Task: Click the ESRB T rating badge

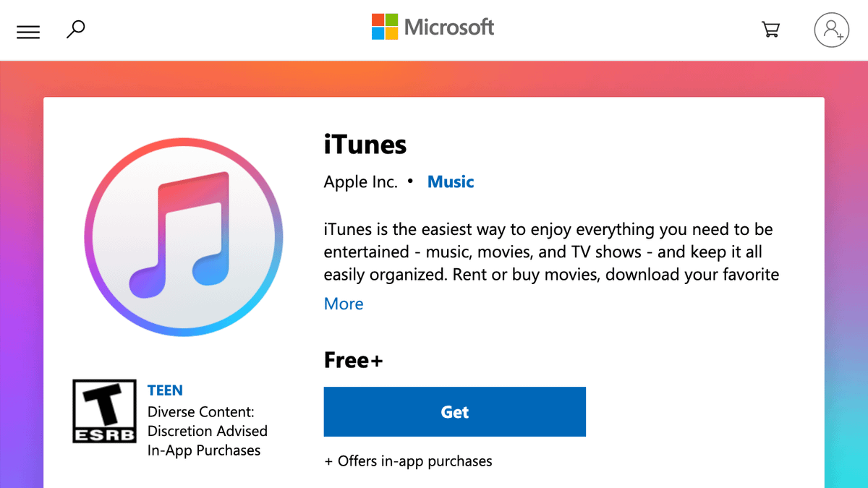Action: pyautogui.click(x=104, y=411)
